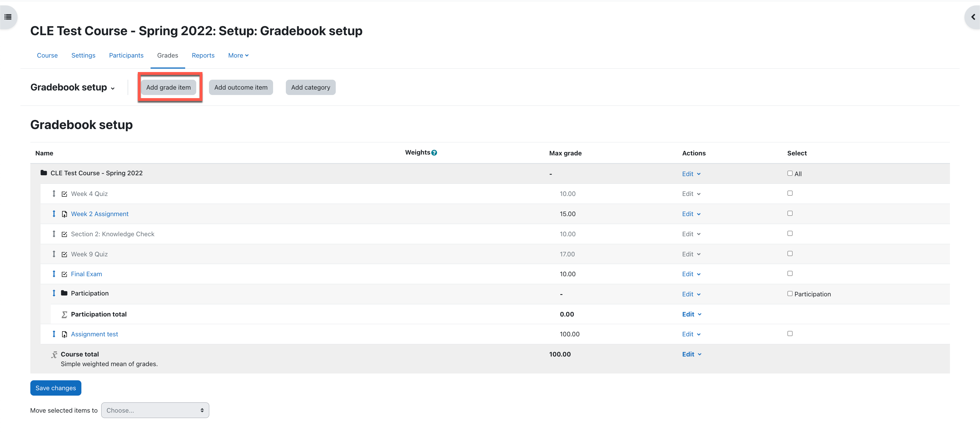Click the Add category button
The height and width of the screenshot is (439, 980).
coord(311,88)
